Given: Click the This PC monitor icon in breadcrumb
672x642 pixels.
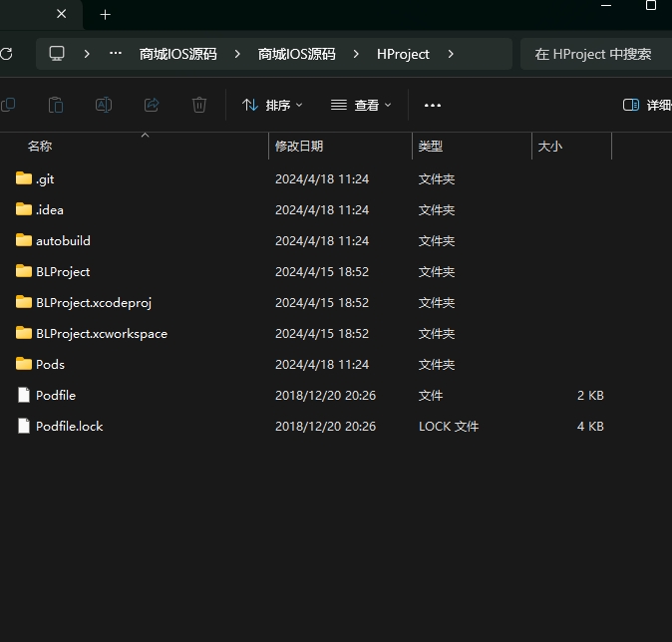Looking at the screenshot, I should click(57, 54).
